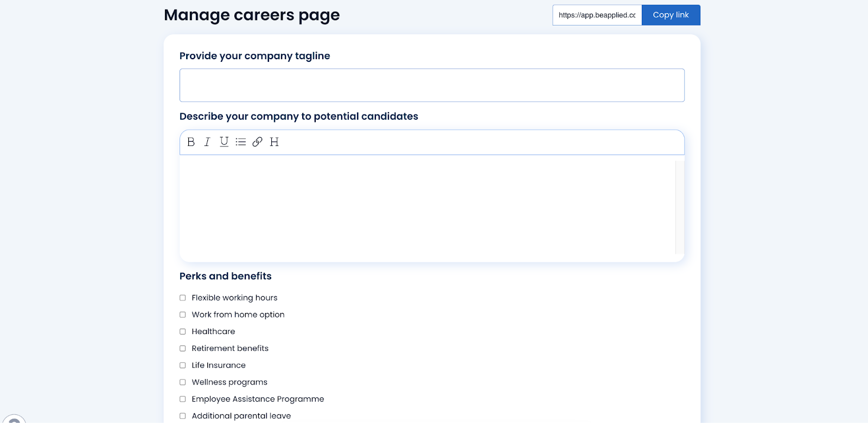Open the help widget at bottom left
The height and width of the screenshot is (423, 868).
[14, 420]
